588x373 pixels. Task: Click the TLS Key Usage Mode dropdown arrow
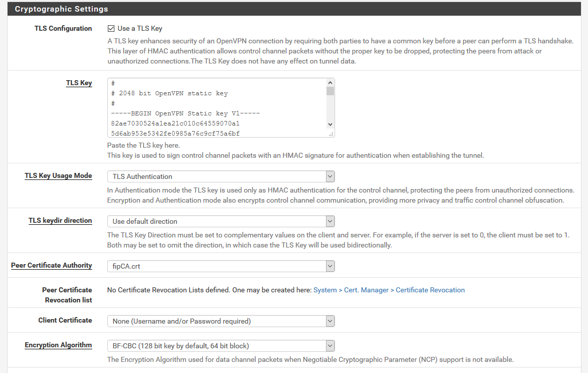[x=330, y=176]
